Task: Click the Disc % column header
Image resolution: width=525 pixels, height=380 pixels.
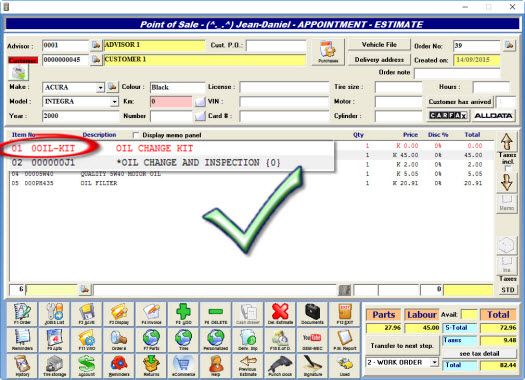Action: 438,135
